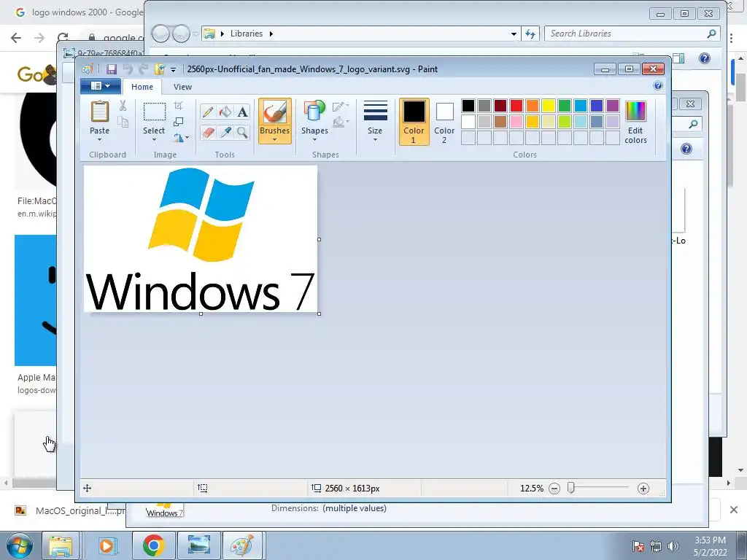Switch to the View ribbon tab
Screen dimensions: 747x560
click(x=182, y=87)
